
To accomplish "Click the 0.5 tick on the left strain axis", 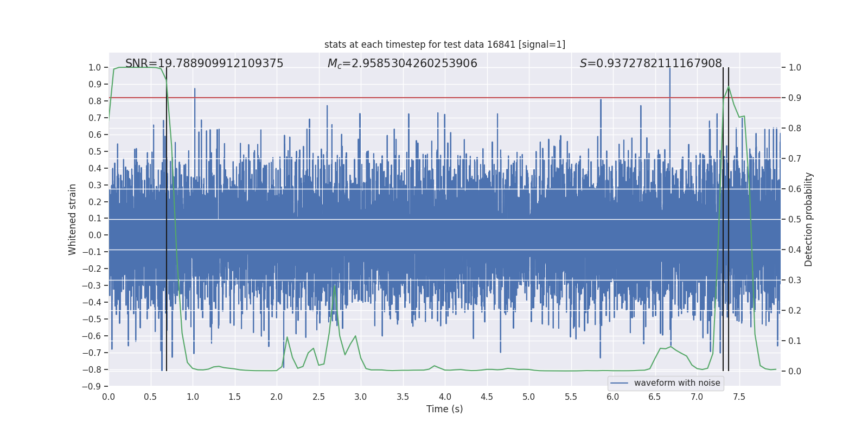I will (x=94, y=151).
